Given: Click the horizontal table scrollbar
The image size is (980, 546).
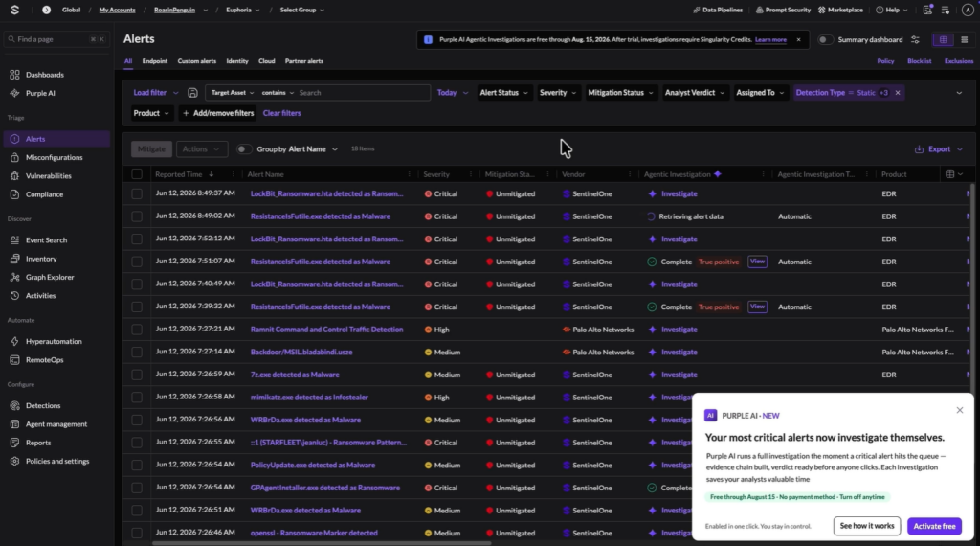Looking at the screenshot, I should [x=322, y=543].
